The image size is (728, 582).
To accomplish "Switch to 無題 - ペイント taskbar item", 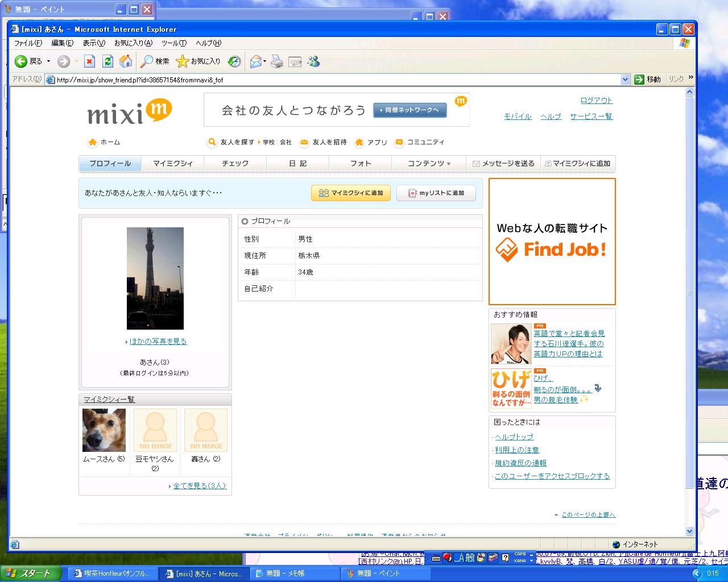I will (x=385, y=574).
